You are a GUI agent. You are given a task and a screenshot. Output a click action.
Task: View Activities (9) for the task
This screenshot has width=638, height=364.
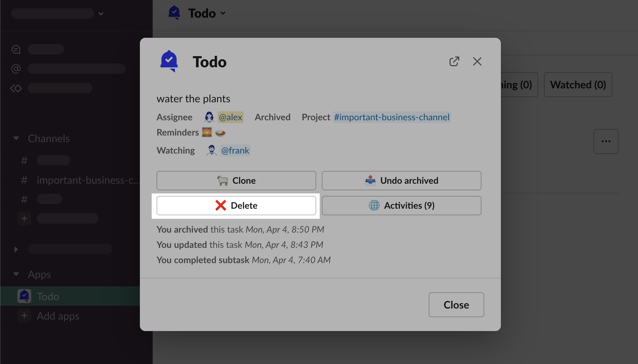point(401,206)
